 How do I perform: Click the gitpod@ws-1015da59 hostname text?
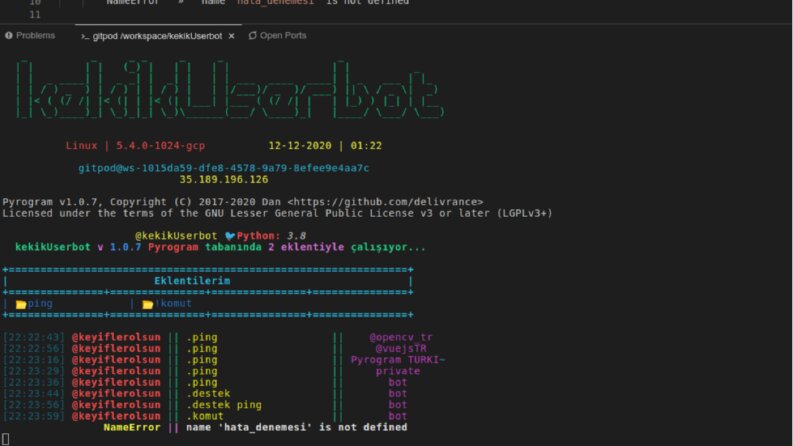pyautogui.click(x=224, y=168)
